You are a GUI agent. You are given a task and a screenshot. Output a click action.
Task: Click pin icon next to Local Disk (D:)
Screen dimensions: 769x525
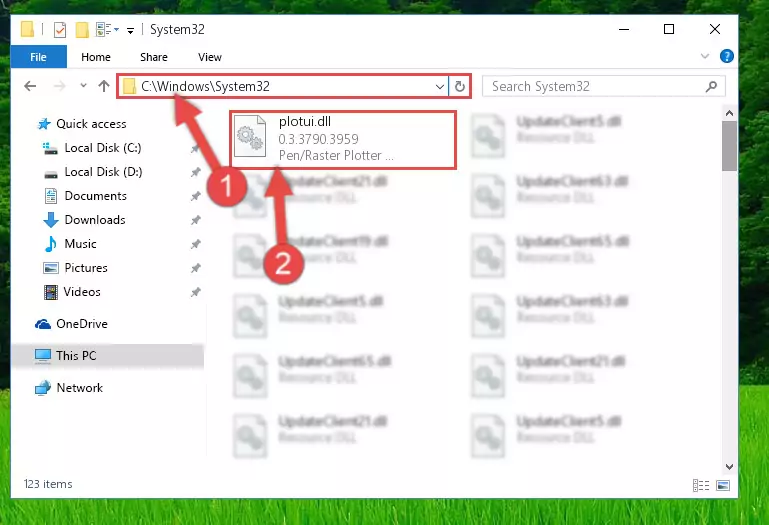point(195,172)
